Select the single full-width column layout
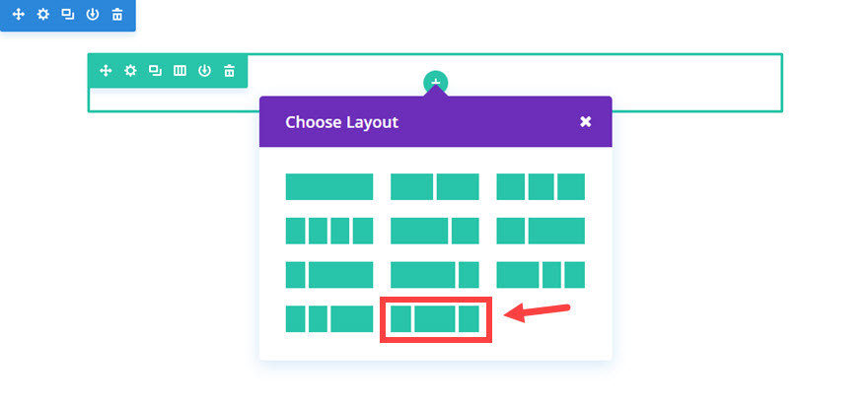The width and height of the screenshot is (868, 408). coord(329,186)
